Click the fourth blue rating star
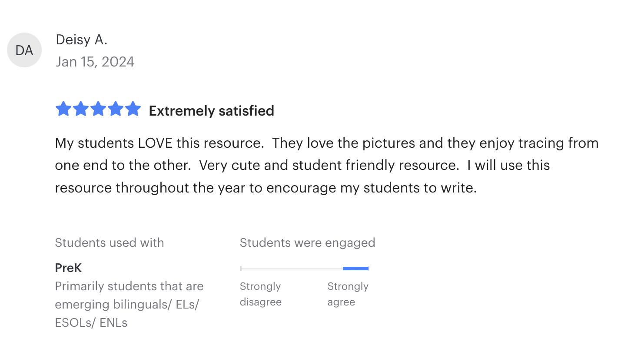The image size is (644, 352). pyautogui.click(x=116, y=109)
